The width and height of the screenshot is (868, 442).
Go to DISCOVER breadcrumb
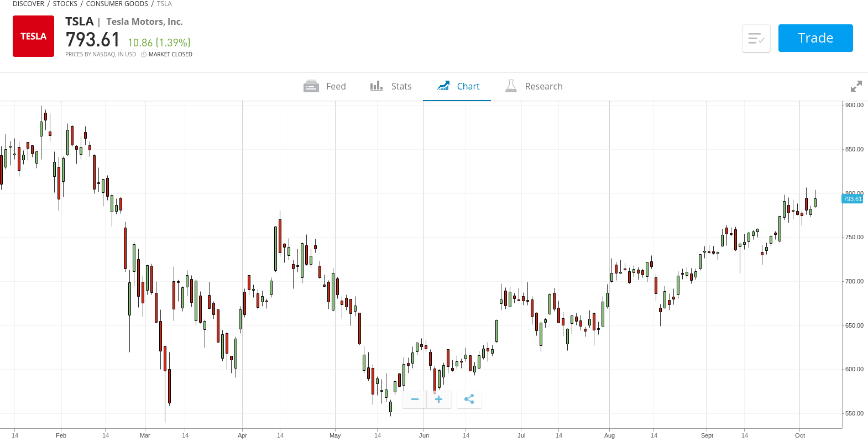click(28, 4)
